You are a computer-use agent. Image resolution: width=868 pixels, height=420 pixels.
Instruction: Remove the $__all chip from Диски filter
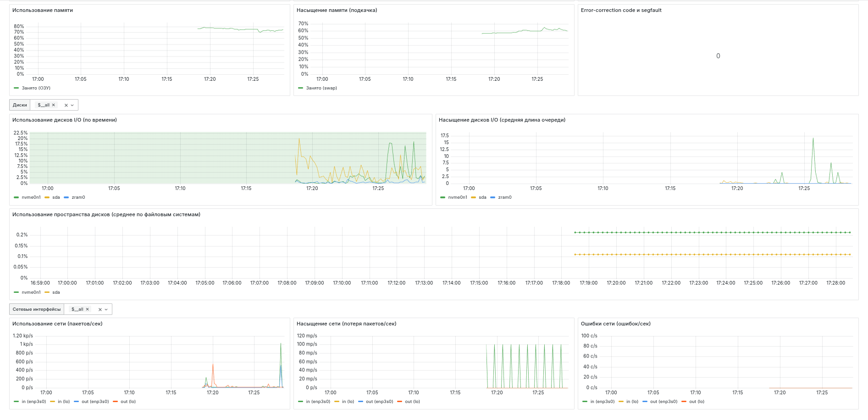tap(54, 105)
